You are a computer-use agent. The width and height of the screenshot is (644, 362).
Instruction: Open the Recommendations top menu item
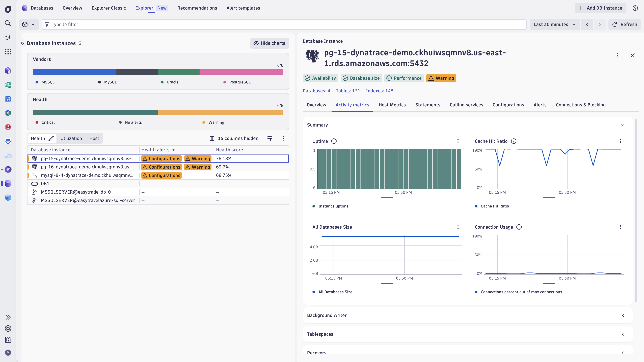197,8
